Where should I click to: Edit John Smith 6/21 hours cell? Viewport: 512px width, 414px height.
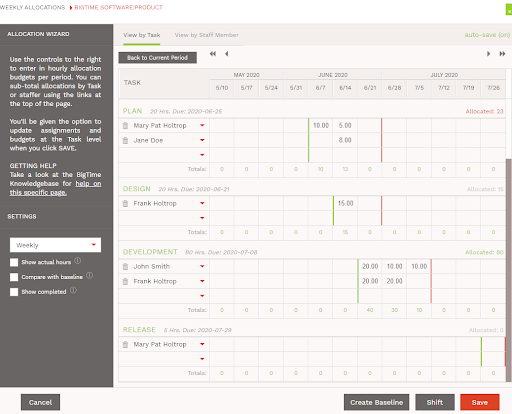point(370,266)
